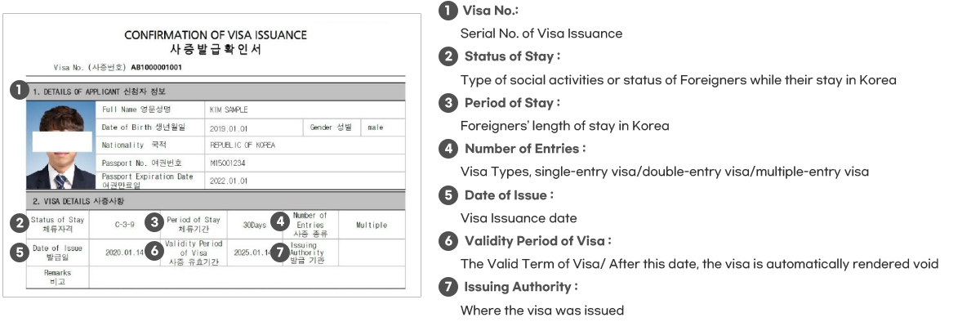Image resolution: width=980 pixels, height=322 pixels.
Task: Select the Multiple entries value
Action: pos(372,225)
